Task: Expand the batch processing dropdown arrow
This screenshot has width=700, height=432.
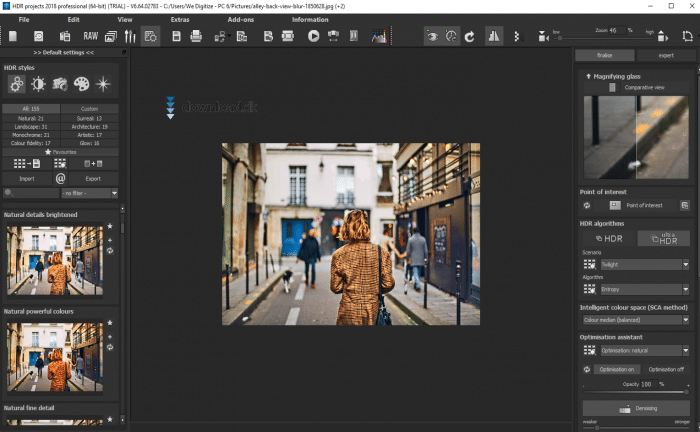Action: pos(229,36)
